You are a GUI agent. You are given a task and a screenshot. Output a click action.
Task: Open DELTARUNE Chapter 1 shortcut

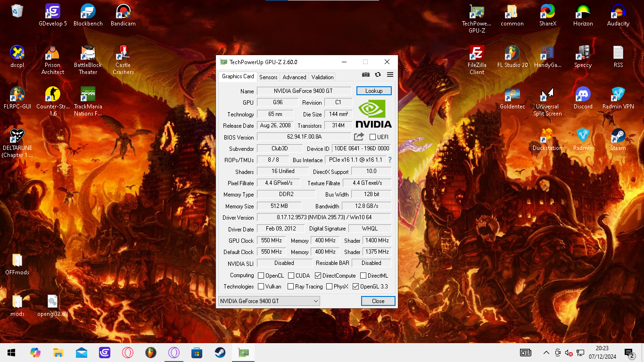(x=17, y=143)
